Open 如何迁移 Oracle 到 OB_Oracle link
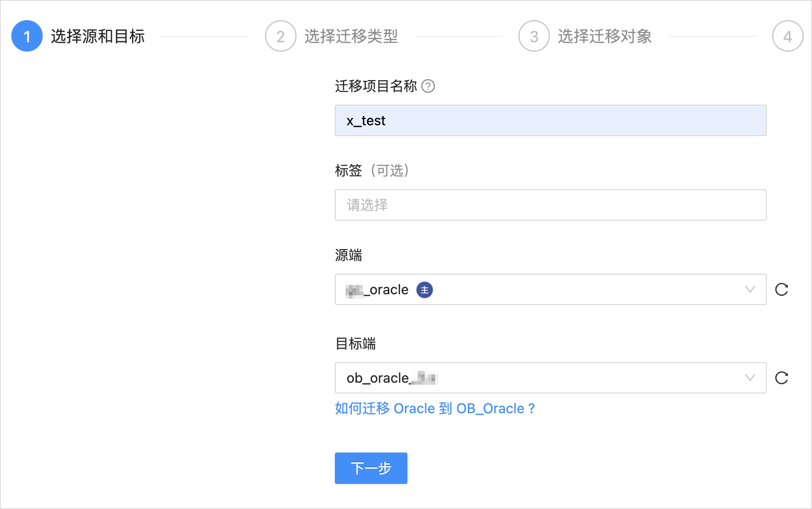812x509 pixels. (x=435, y=408)
